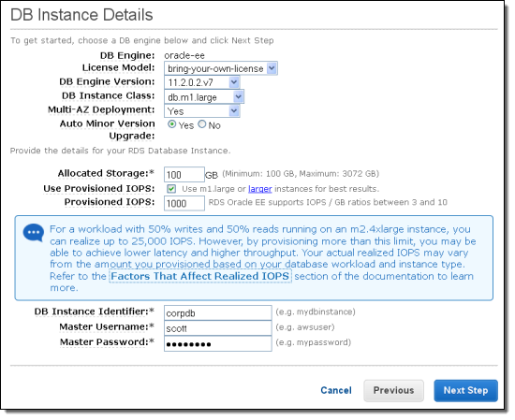This screenshot has height=420, width=515.
Task: Open Factors That Affect Realized IOPS link
Action: [x=200, y=276]
